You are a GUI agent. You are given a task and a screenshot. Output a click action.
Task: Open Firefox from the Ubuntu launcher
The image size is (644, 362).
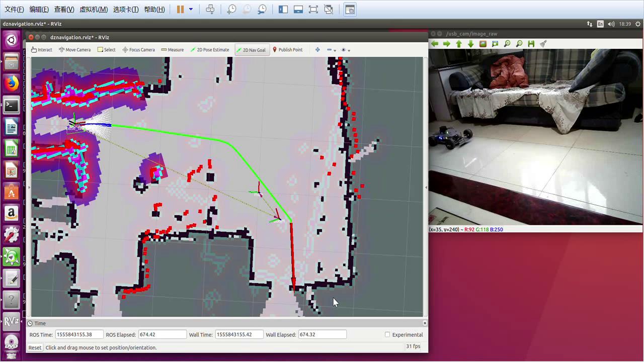tap(11, 83)
